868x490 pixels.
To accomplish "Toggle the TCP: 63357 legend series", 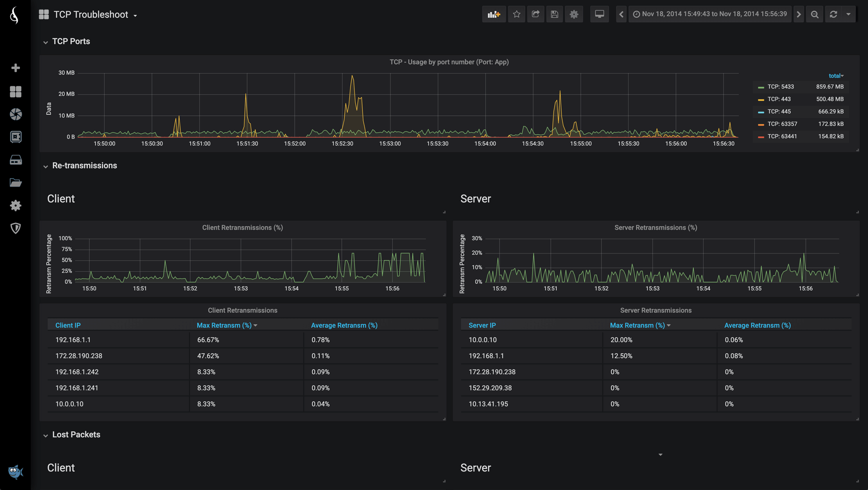I will [x=782, y=124].
